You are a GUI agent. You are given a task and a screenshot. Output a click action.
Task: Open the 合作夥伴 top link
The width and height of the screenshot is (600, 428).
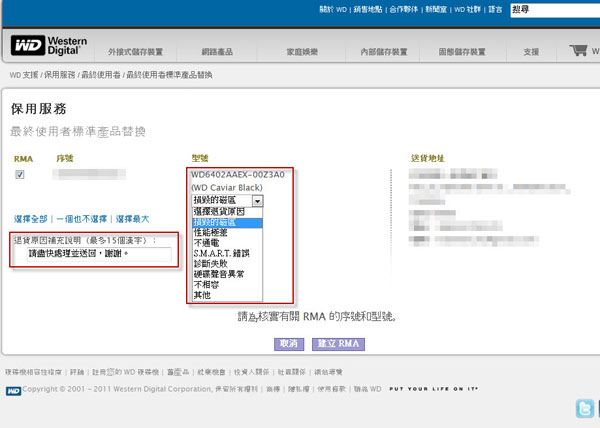[404, 10]
